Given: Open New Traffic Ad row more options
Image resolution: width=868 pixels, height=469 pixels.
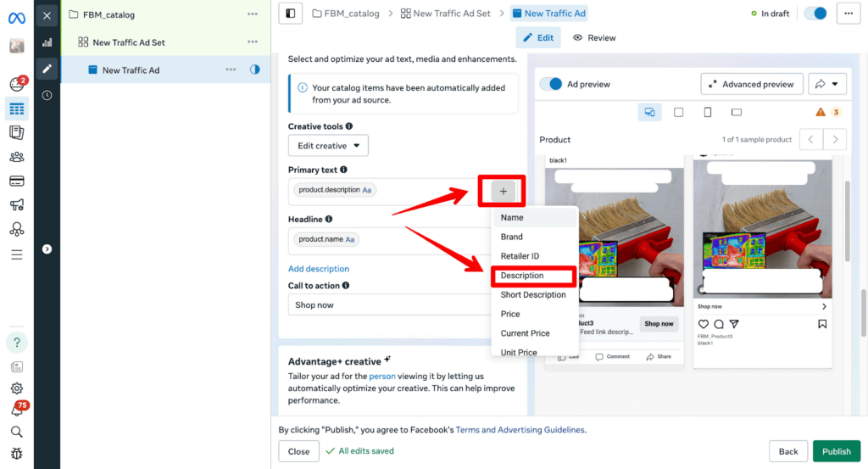Looking at the screenshot, I should pos(231,70).
